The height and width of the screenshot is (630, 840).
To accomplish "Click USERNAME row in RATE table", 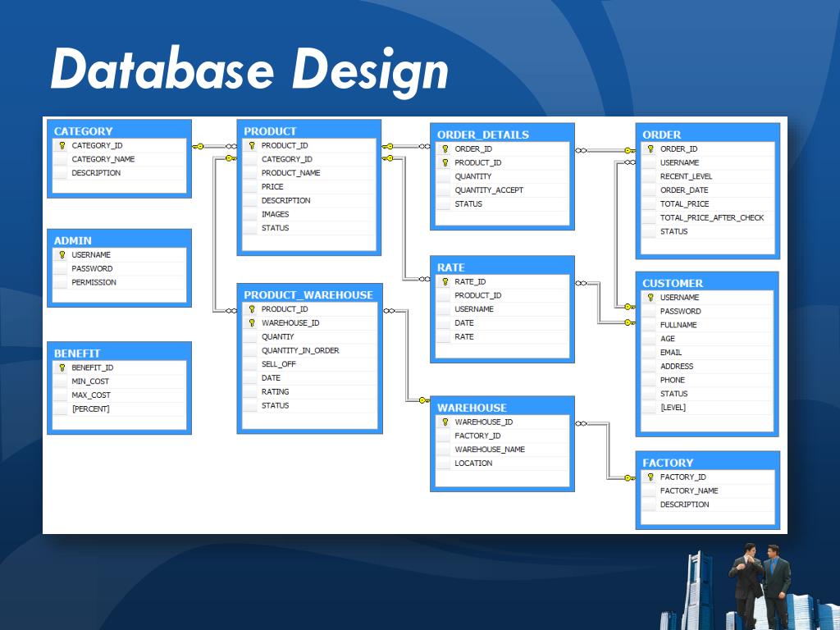I will click(x=503, y=309).
